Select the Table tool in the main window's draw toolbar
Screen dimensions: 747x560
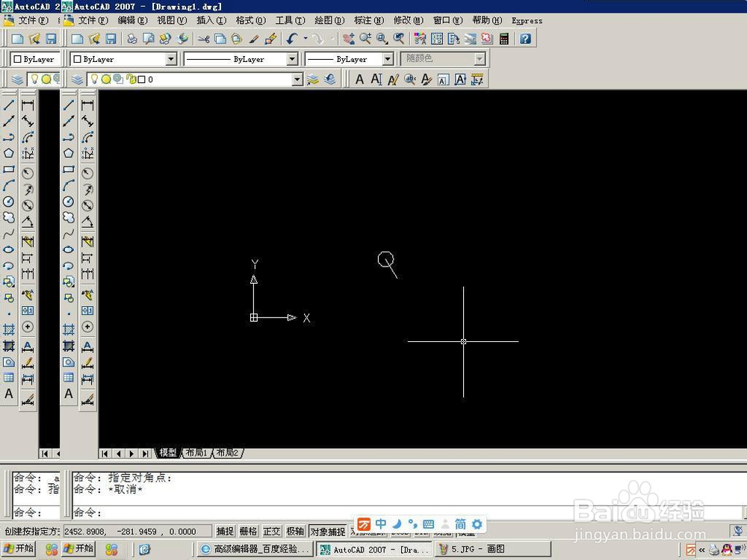[69, 378]
